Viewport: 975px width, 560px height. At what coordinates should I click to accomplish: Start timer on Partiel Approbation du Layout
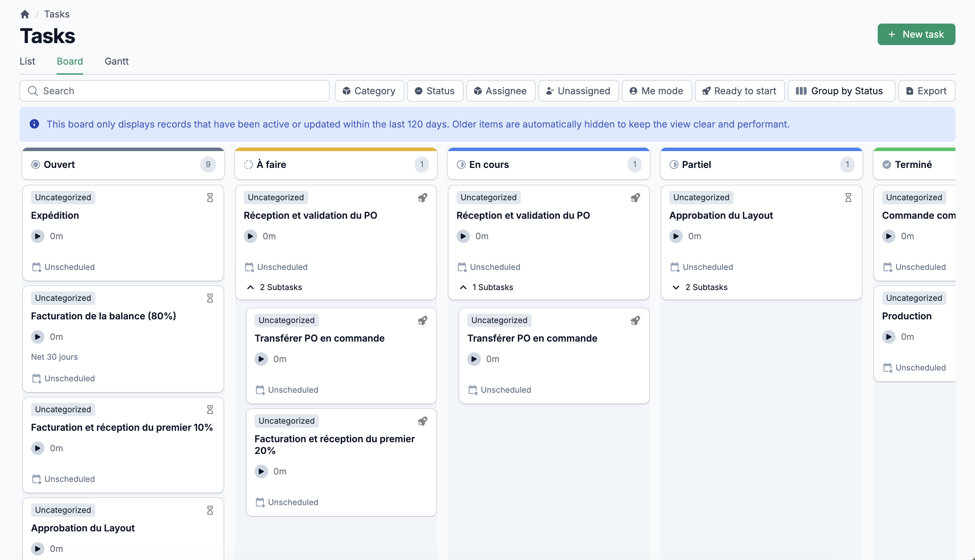pos(676,236)
